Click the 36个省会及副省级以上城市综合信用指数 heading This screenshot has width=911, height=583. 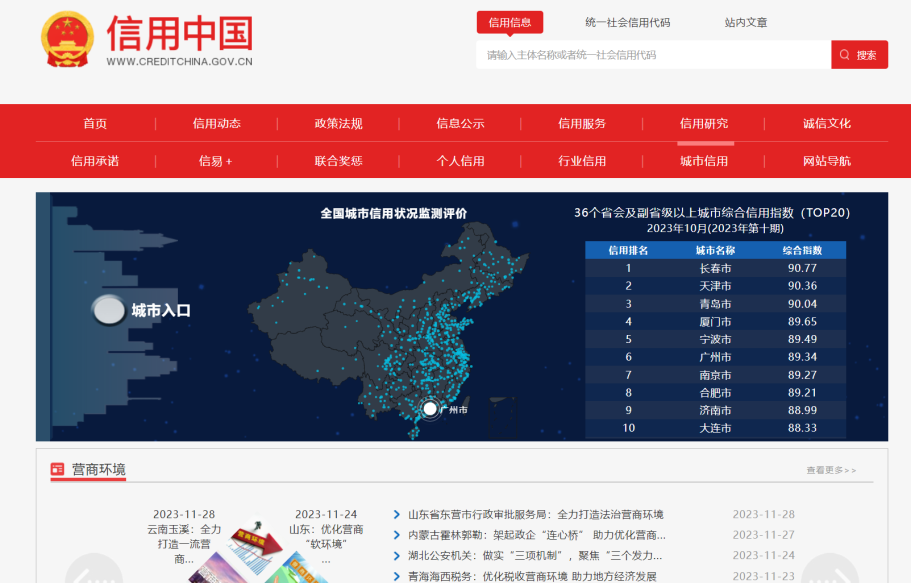point(712,213)
